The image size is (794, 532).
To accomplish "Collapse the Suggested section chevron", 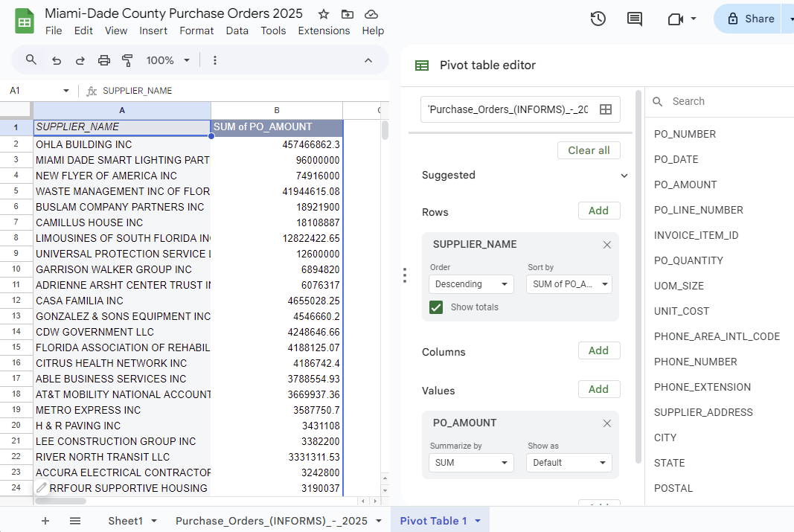I will tap(624, 176).
